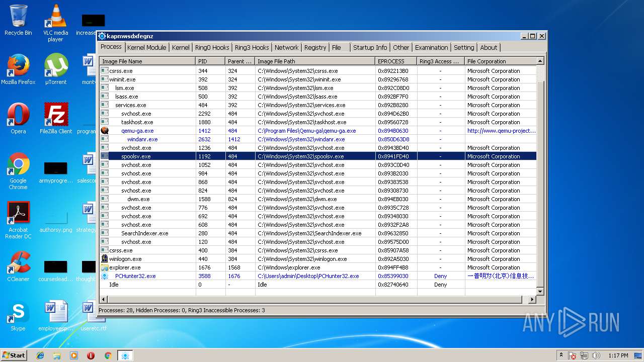Sort by PID column header
The image size is (644, 362).
point(210,61)
